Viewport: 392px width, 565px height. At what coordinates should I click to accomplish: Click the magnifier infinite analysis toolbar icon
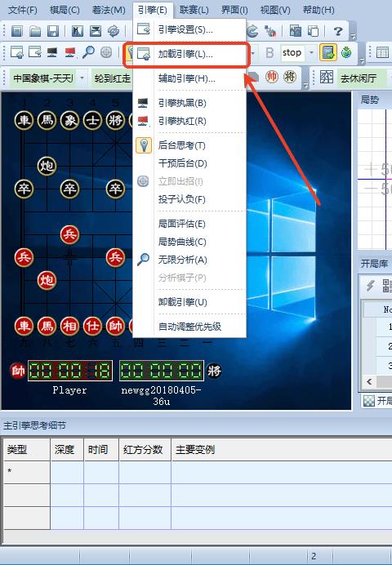click(x=88, y=52)
